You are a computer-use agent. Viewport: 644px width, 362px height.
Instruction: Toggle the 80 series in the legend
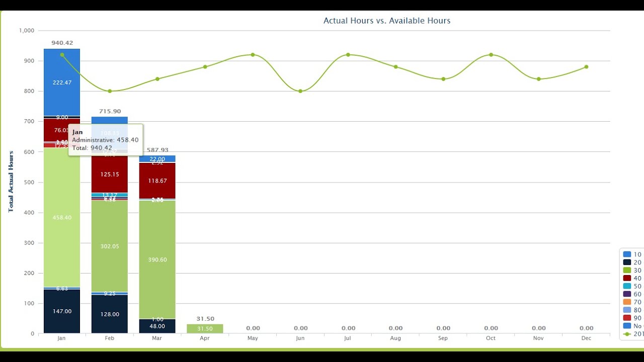633,310
